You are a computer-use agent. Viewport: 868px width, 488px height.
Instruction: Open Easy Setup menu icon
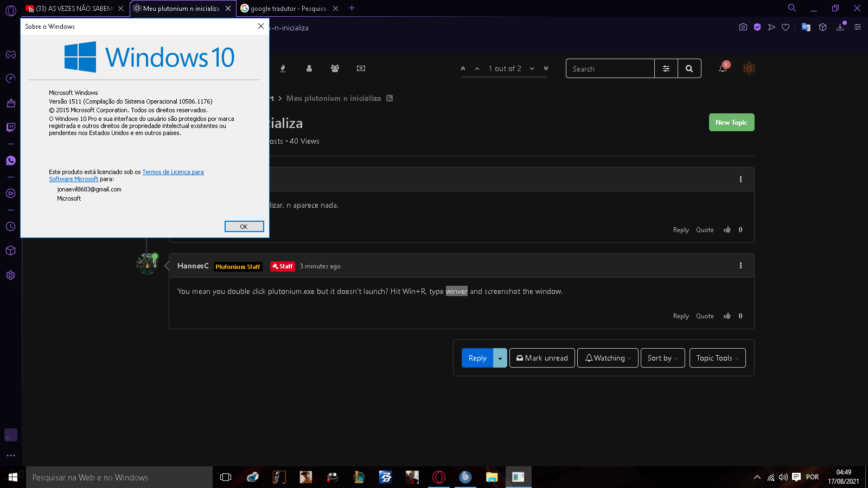[x=858, y=27]
